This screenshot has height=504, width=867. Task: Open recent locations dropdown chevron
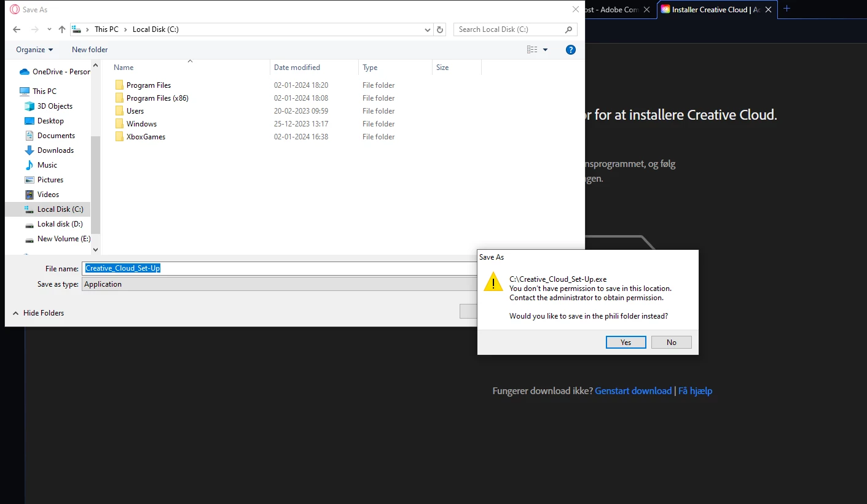[49, 29]
